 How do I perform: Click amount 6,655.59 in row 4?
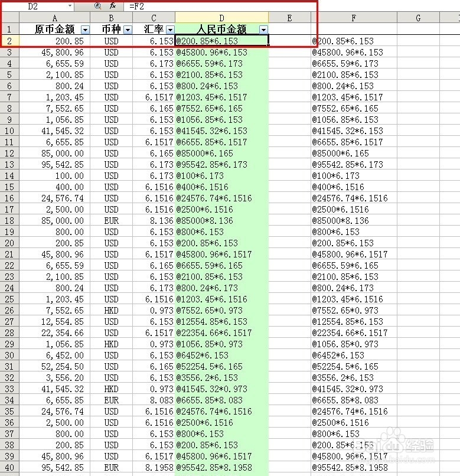55,63
